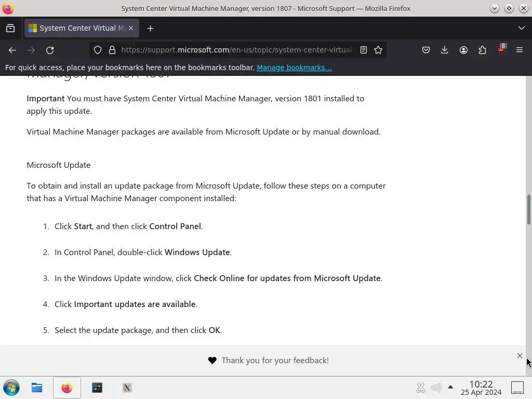This screenshot has width=532, height=399.
Task: Click 'Windows Update' bold text in step 2
Action: (197, 252)
